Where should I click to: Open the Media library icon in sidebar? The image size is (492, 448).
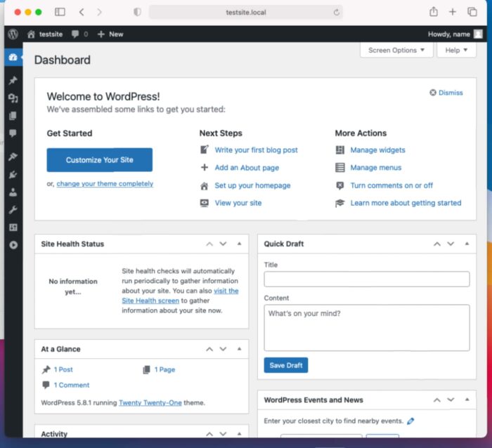pyautogui.click(x=13, y=98)
